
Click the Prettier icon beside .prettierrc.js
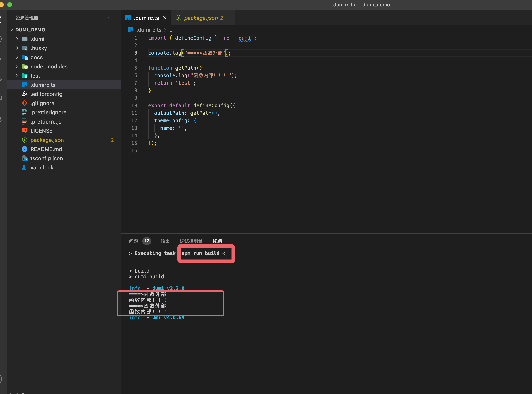[x=25, y=122]
